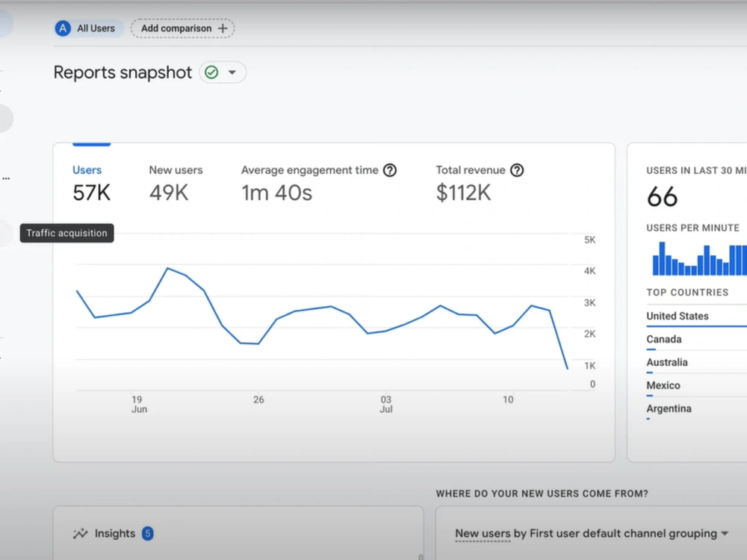Switch chart to Total revenue metric
Screen dimensions: 747x560
click(x=480, y=184)
